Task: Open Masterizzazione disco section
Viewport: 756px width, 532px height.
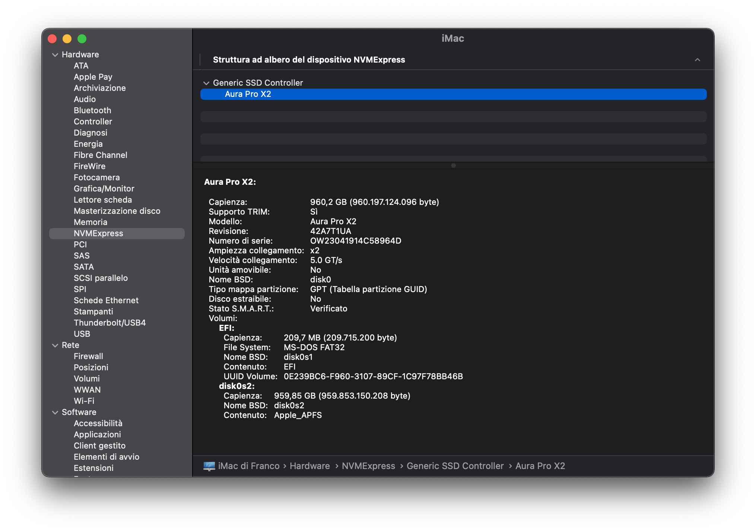Action: point(117,211)
